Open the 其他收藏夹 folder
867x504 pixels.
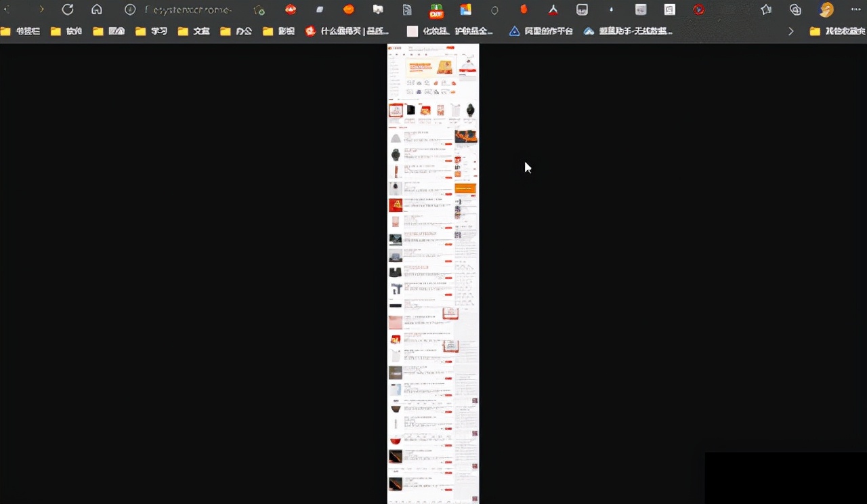837,31
